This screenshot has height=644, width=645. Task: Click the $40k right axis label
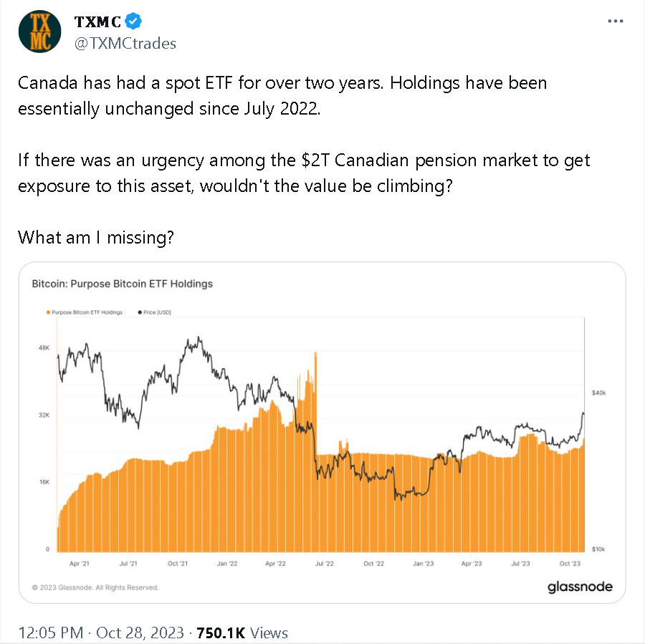[598, 393]
